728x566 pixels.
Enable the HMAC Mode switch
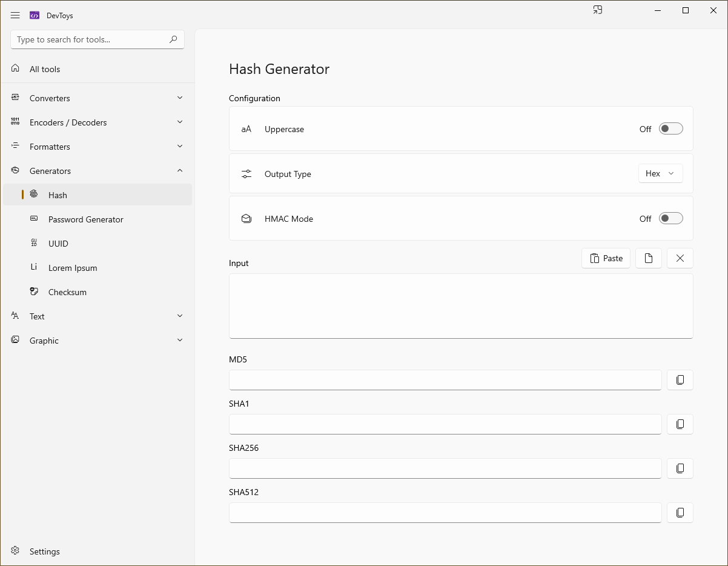671,218
